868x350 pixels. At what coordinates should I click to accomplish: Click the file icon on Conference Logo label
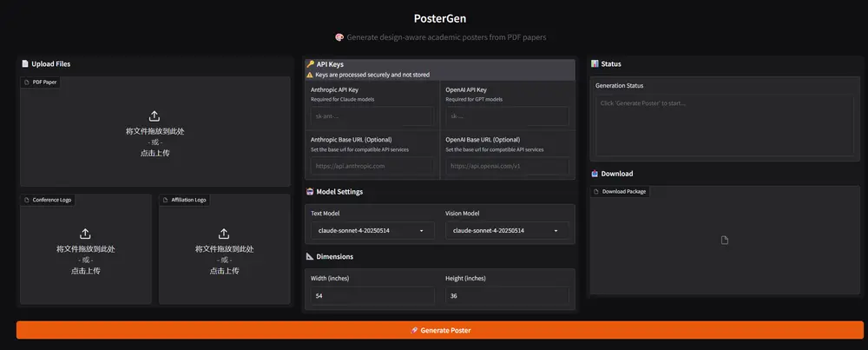[27, 200]
